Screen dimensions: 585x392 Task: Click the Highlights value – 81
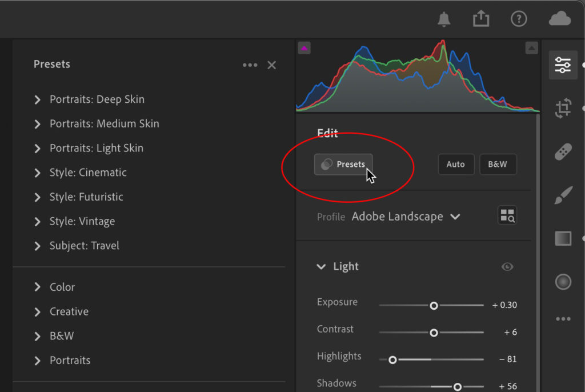(508, 359)
